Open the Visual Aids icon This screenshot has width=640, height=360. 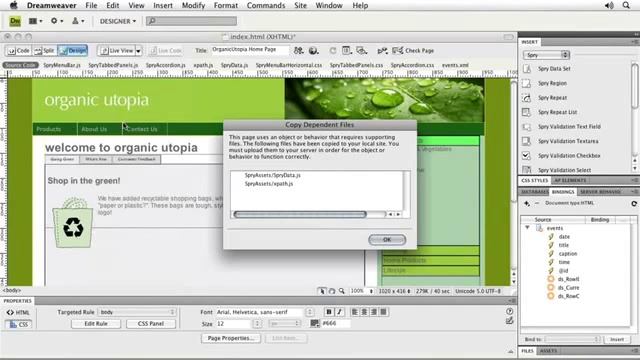(x=362, y=51)
